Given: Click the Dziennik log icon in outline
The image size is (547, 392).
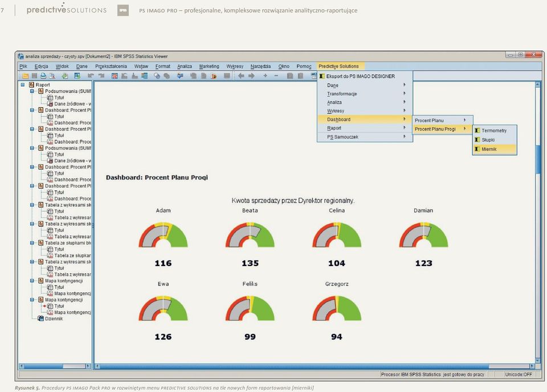Looking at the screenshot, I should [x=41, y=318].
